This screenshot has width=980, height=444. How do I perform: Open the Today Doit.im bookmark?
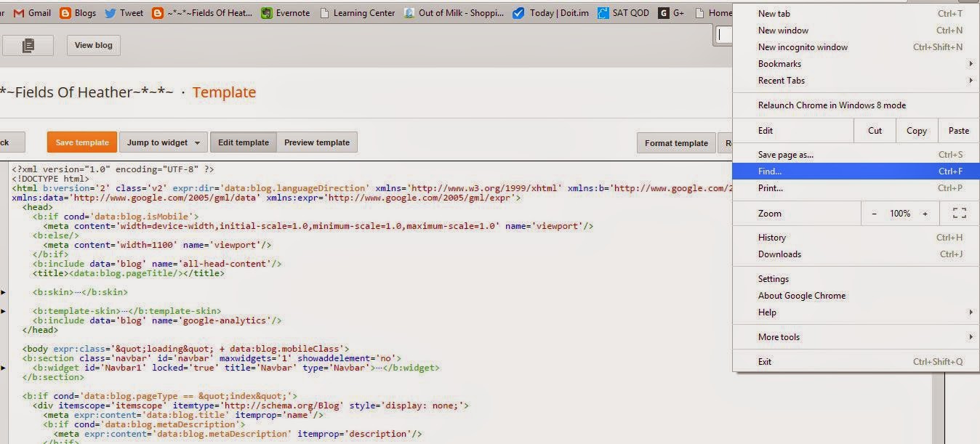coord(551,12)
